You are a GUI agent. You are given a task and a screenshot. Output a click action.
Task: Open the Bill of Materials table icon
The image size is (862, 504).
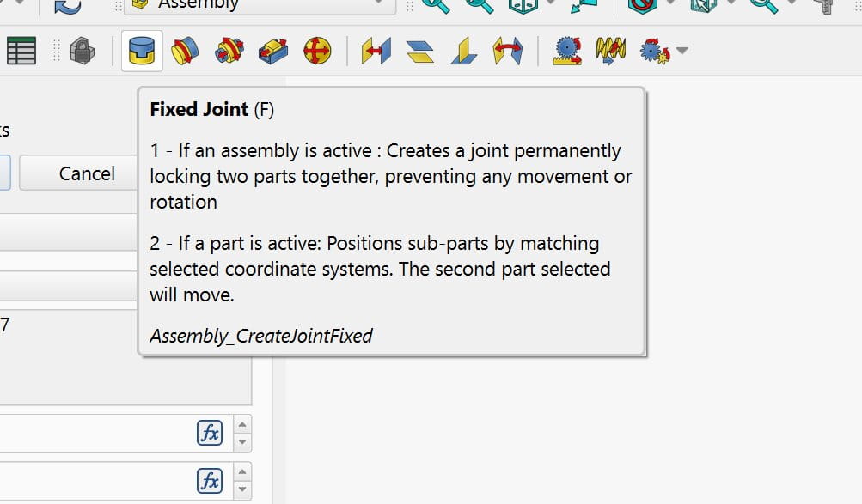21,52
